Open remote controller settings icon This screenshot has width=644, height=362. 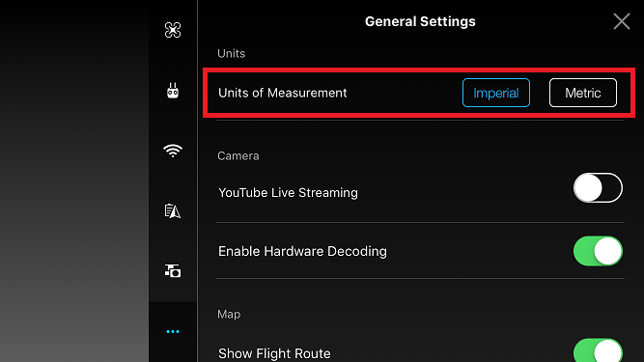tap(173, 91)
